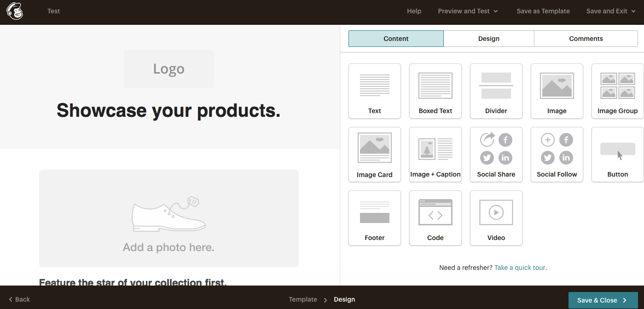Click the Mailchimp monkey logo icon
The image size is (644, 309).
(x=15, y=11)
